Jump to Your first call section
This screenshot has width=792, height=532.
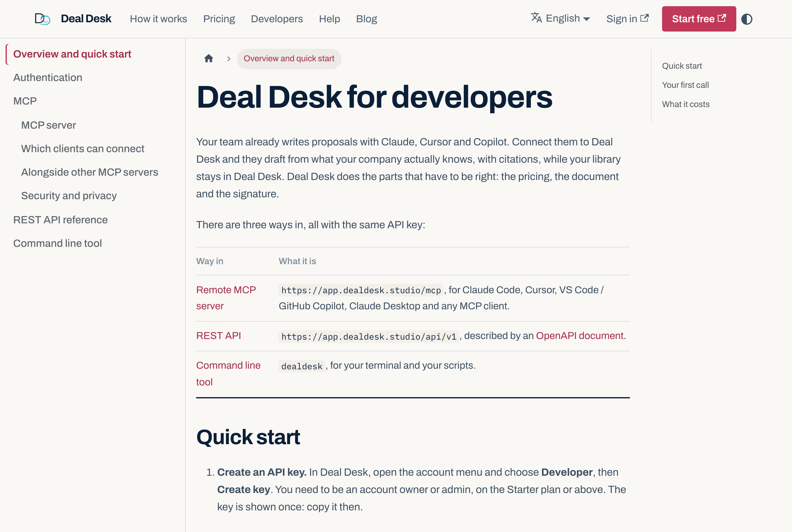point(685,85)
